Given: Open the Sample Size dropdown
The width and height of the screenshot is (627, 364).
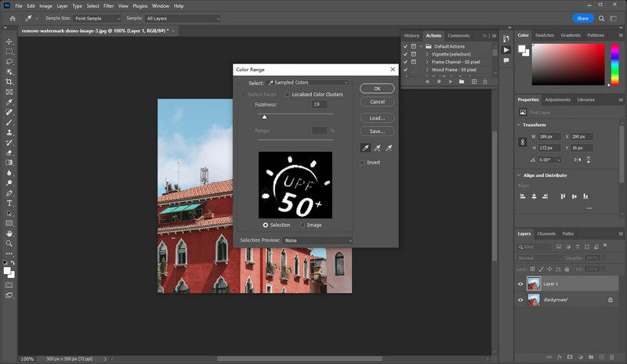Looking at the screenshot, I should click(x=96, y=18).
